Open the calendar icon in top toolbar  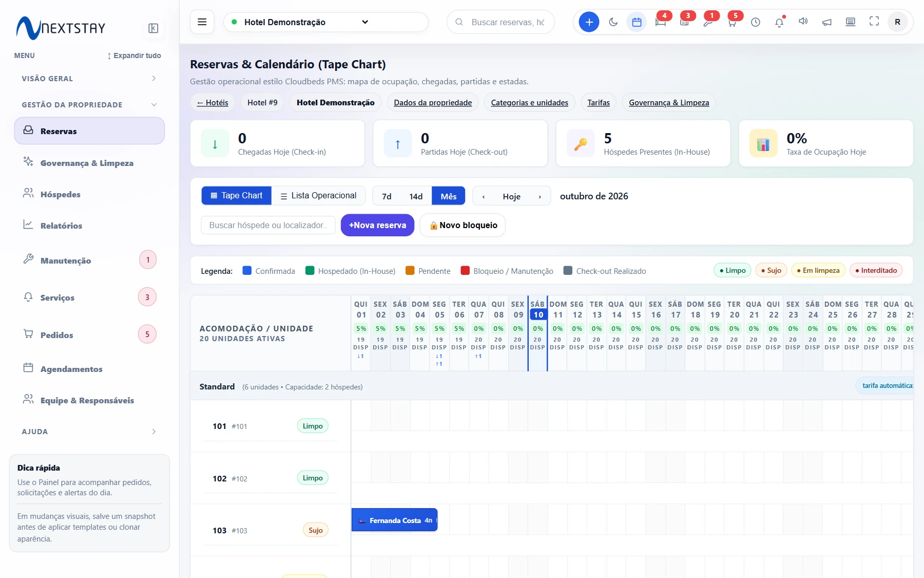637,22
